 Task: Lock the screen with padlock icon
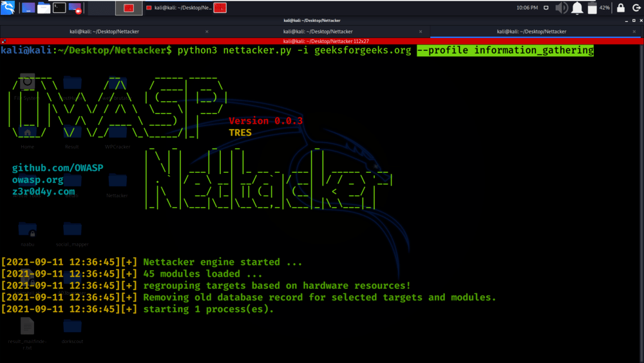(621, 8)
